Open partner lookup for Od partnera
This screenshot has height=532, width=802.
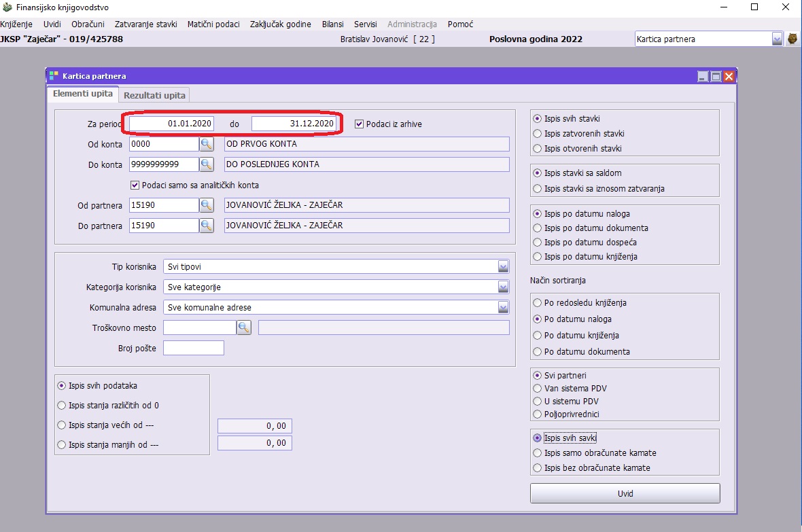207,205
